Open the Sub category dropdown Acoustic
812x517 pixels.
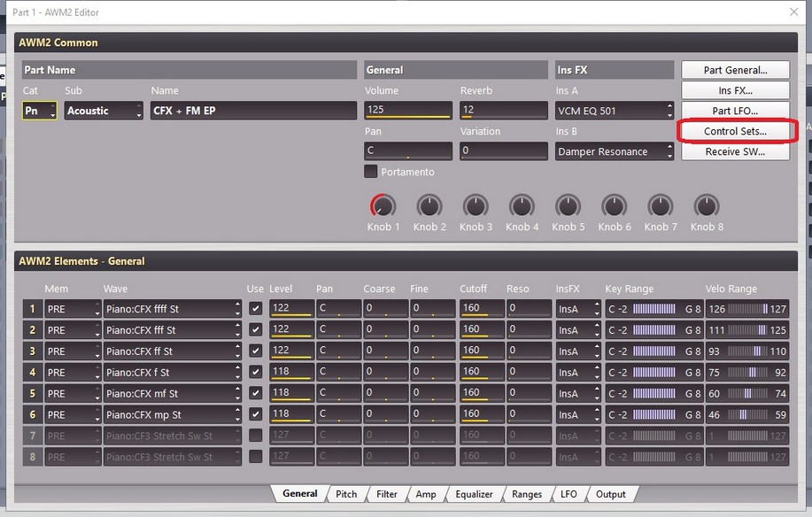coord(104,111)
